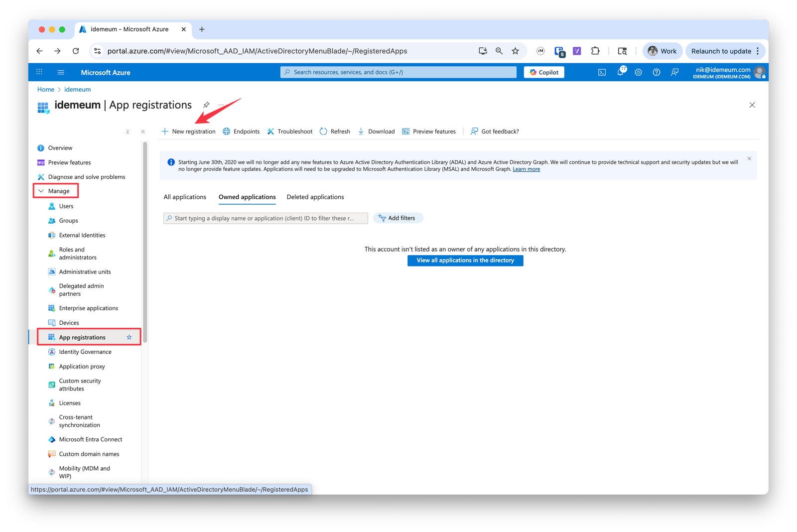Viewport: 797px width, 532px height.
Task: Open Application proxy
Action: coord(82,367)
